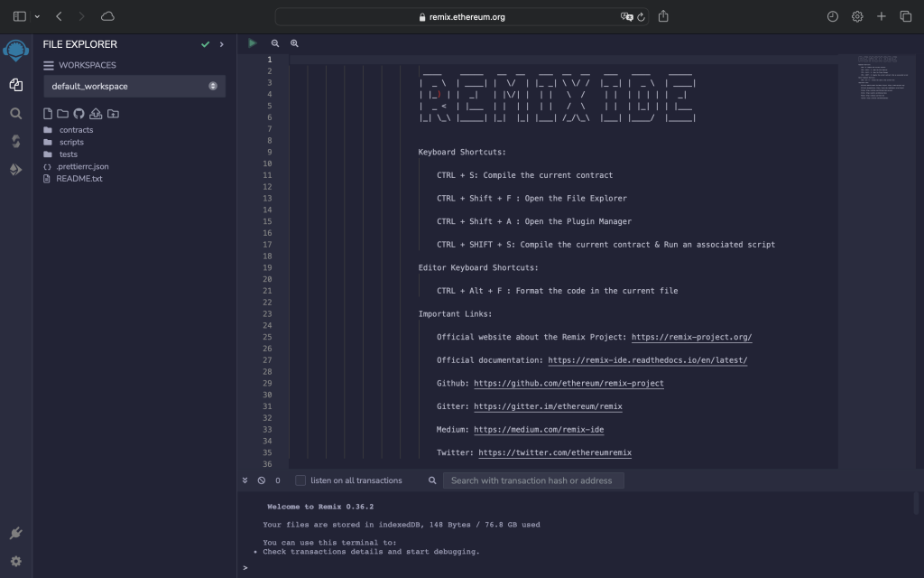Open Deploy & run transactions icon
This screenshot has height=578, width=924.
coord(16,170)
